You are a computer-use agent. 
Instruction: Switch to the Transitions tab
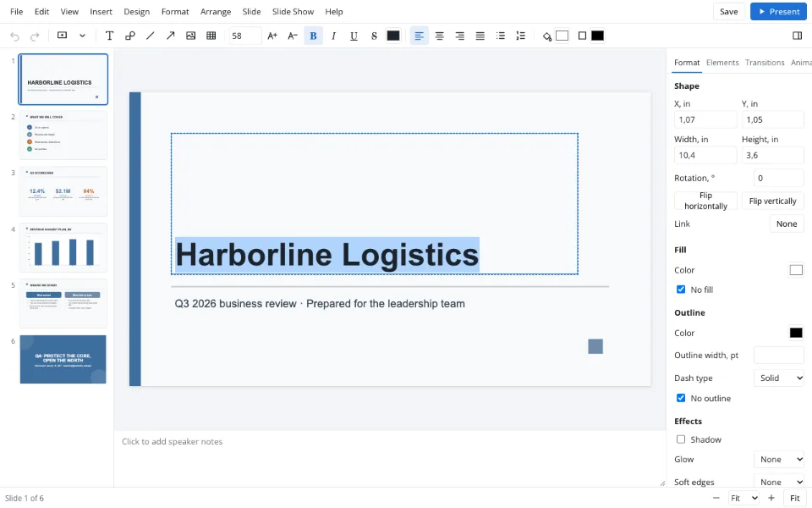click(765, 62)
